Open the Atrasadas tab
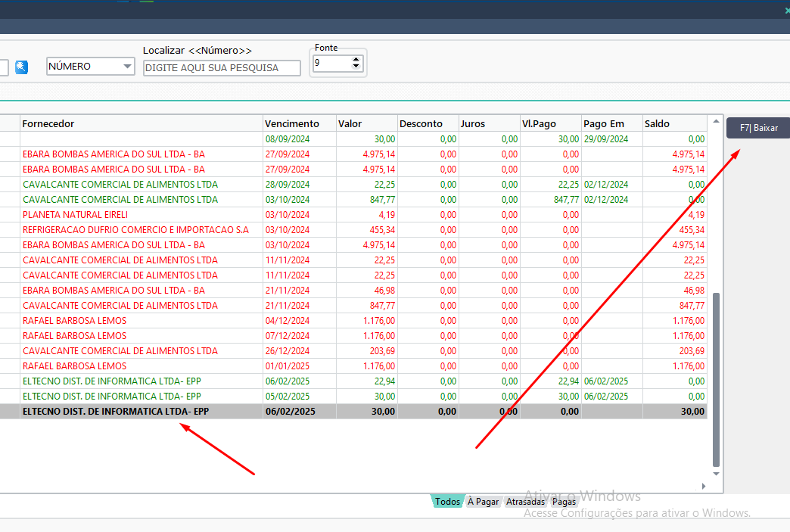Screen dimensions: 790x532 [x=525, y=501]
